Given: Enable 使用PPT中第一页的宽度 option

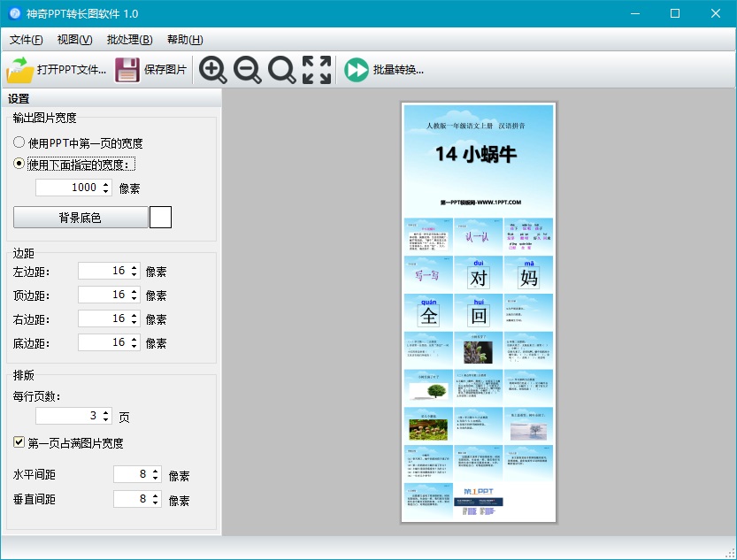Looking at the screenshot, I should coord(17,142).
